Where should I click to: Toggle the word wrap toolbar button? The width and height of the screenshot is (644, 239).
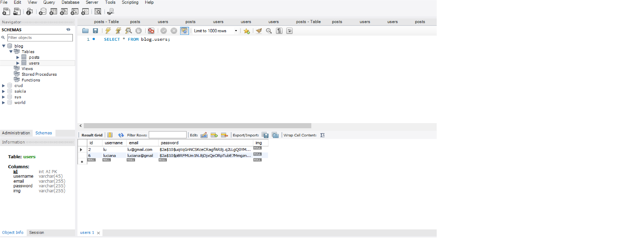point(289,31)
